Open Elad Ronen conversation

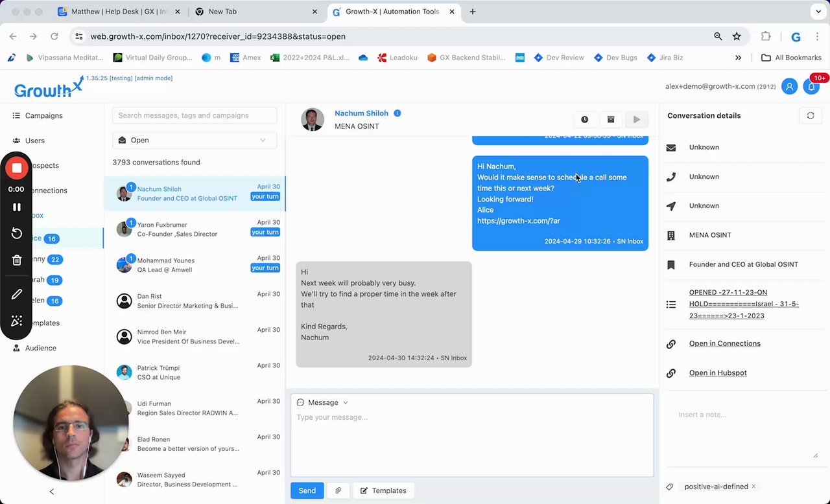pyautogui.click(x=195, y=443)
